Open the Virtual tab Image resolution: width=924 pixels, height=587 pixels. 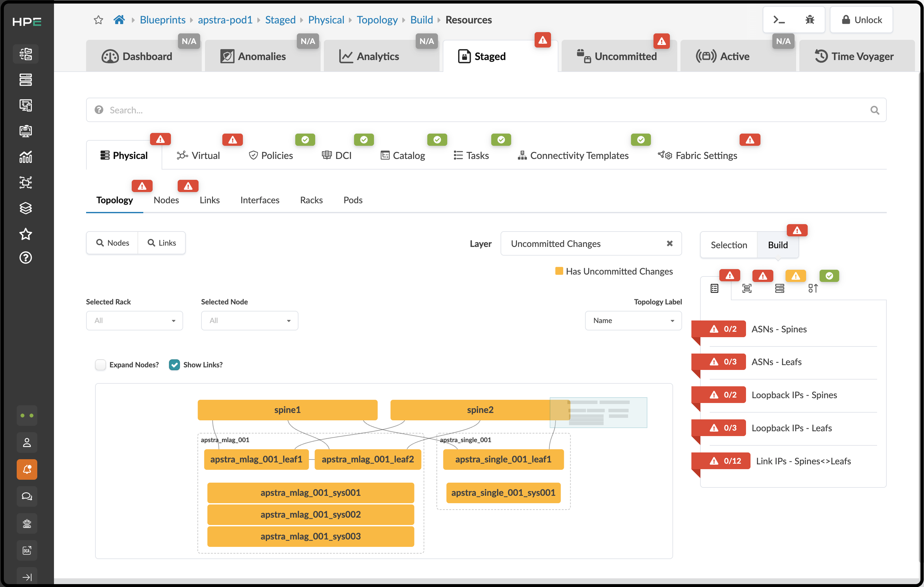click(198, 155)
